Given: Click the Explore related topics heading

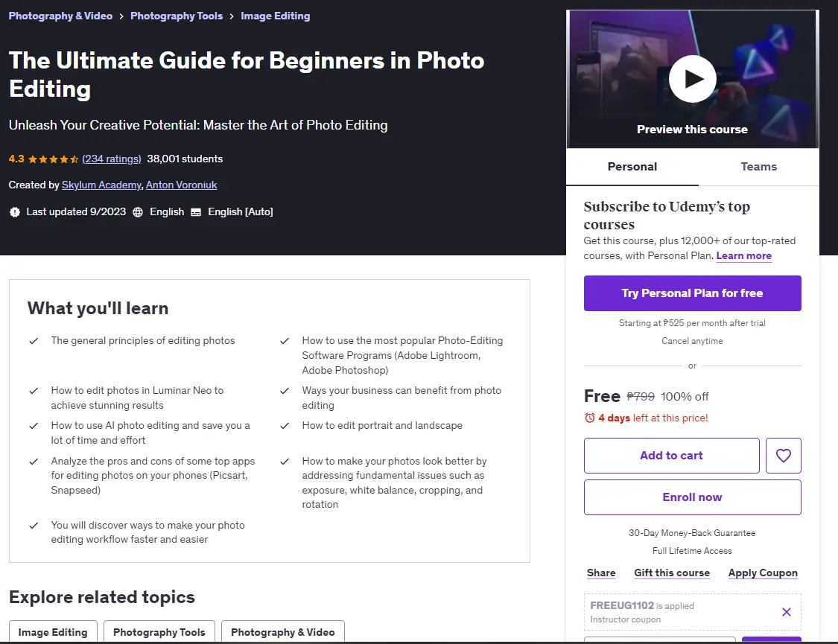Looking at the screenshot, I should click(101, 597).
